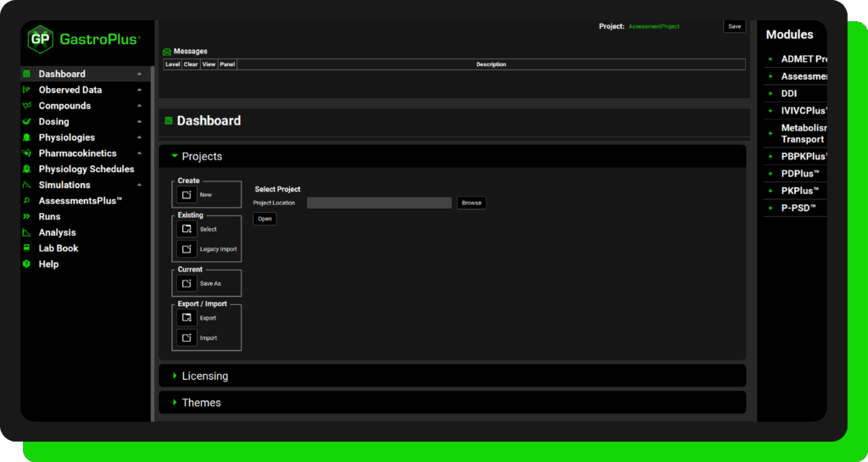Click the Save As icon under Current
868x462 pixels.
click(x=186, y=283)
